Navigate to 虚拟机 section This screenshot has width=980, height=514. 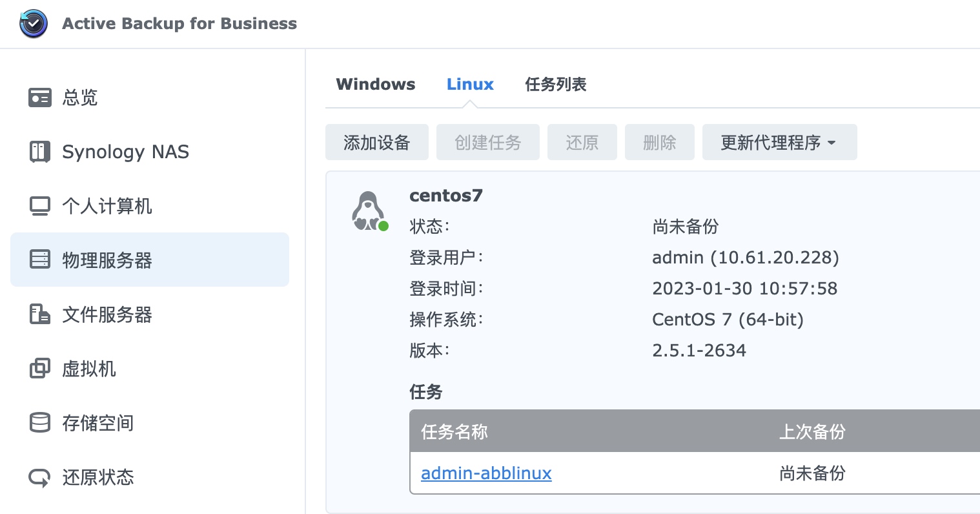pos(150,369)
